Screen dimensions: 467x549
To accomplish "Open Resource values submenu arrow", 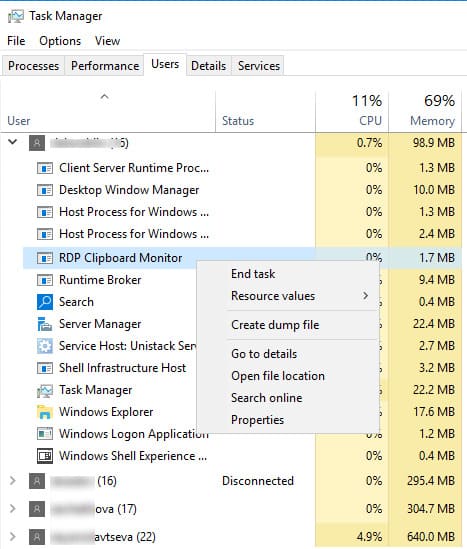I will [x=365, y=296].
